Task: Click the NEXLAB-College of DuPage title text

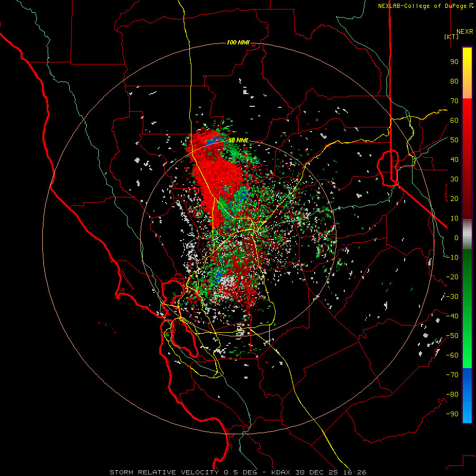Action: click(425, 6)
